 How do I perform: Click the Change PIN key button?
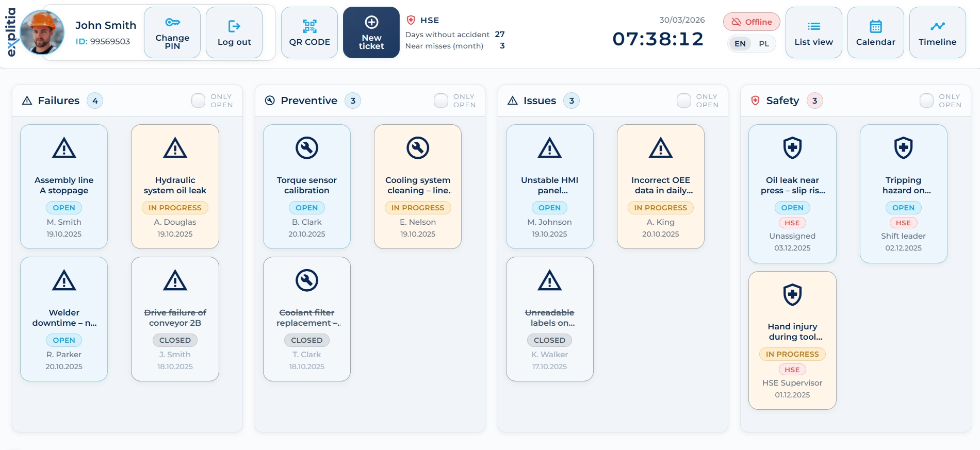pyautogui.click(x=172, y=32)
